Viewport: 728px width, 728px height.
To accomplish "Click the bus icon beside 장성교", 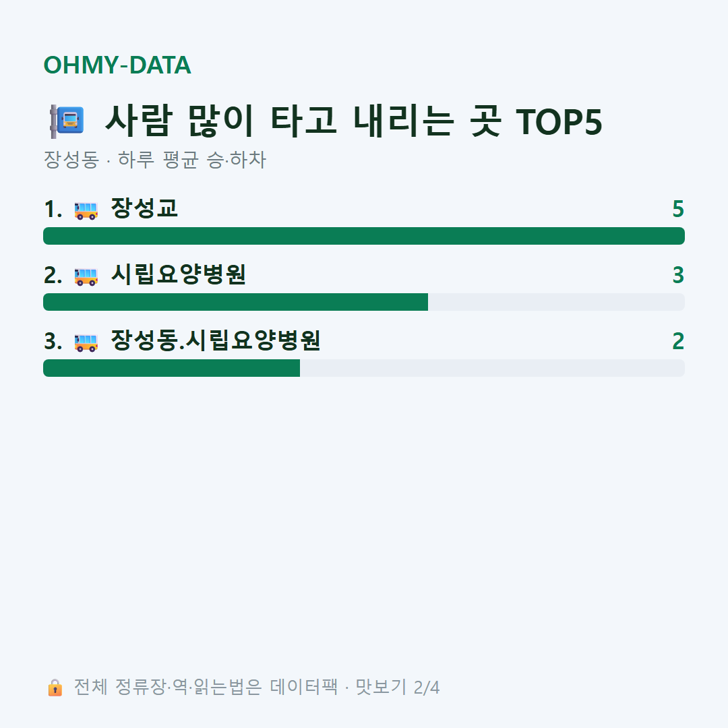I will coord(86,210).
